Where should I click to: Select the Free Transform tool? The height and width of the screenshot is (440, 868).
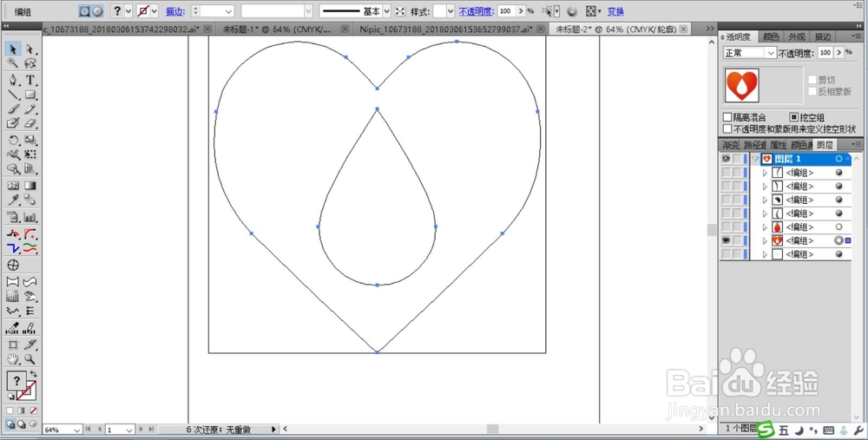tap(30, 154)
